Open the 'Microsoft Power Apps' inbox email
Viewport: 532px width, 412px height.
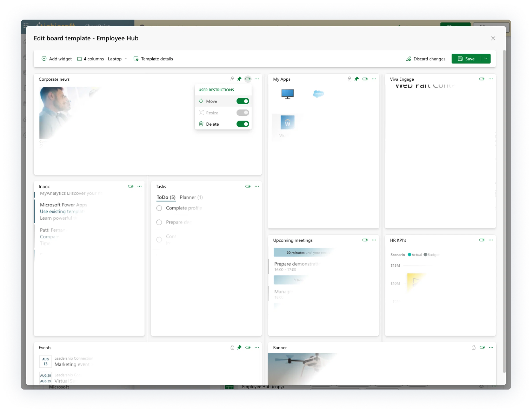(x=63, y=211)
